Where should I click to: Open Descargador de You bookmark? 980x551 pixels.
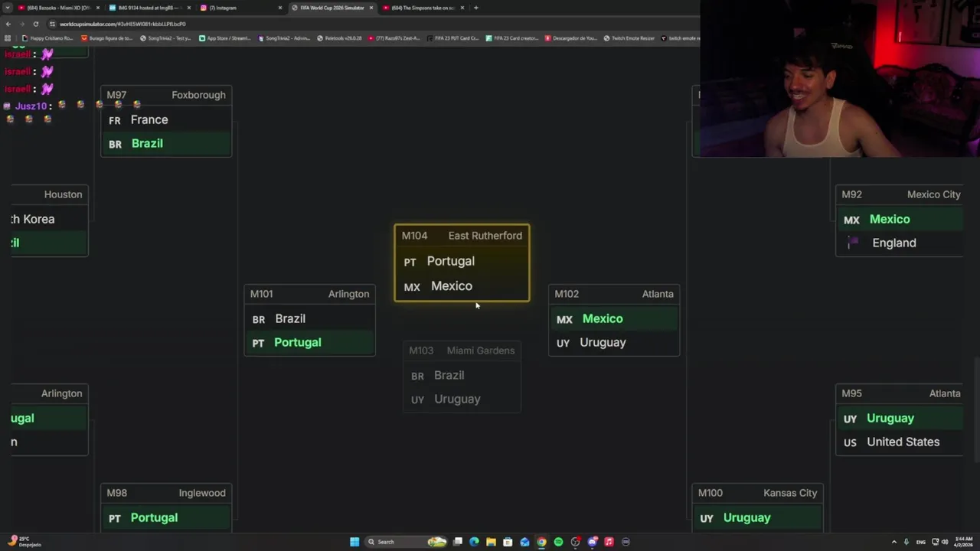(x=570, y=38)
